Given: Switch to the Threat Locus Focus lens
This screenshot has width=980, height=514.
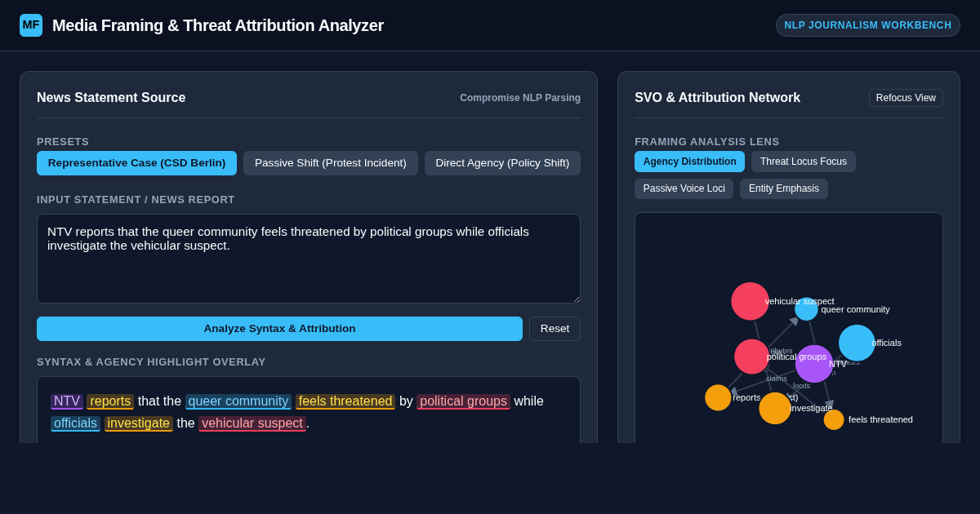Looking at the screenshot, I should tap(804, 162).
